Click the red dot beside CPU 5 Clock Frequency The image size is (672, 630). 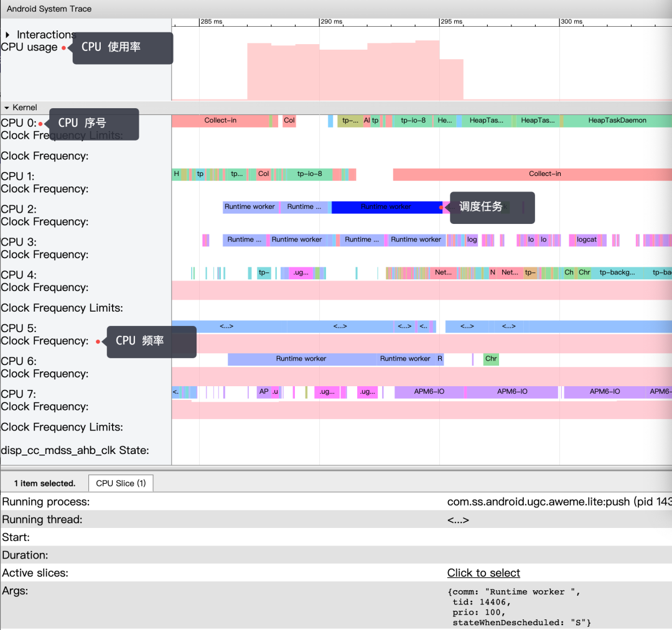click(x=98, y=341)
